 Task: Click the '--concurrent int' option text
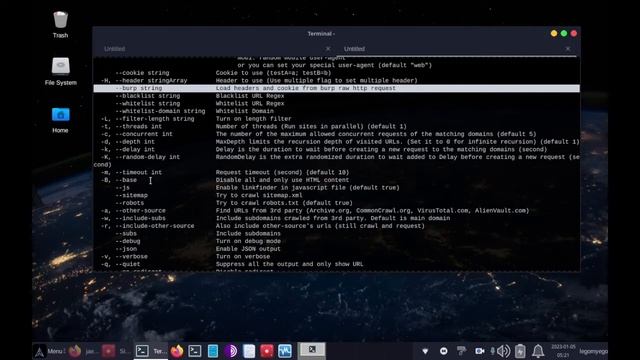click(x=144, y=134)
